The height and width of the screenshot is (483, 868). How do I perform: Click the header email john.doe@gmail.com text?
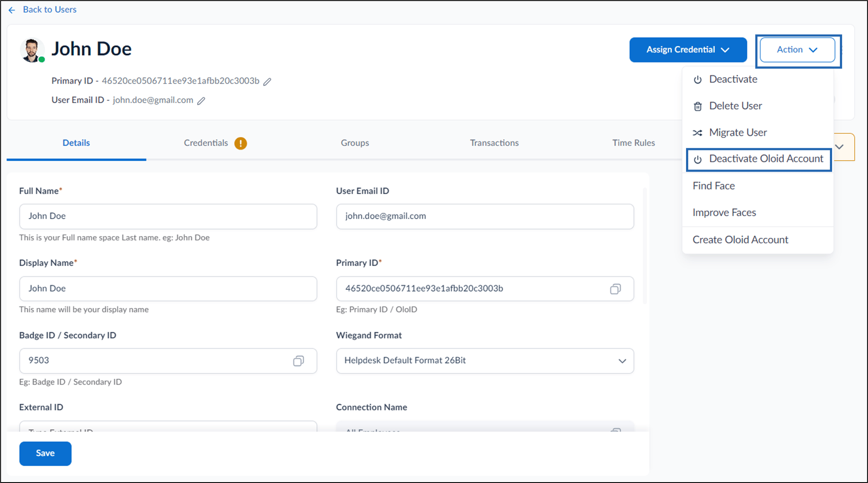point(153,100)
